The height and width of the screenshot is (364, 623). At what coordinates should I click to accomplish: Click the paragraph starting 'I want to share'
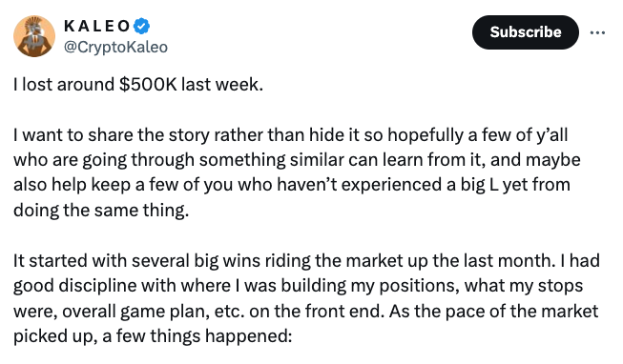click(x=297, y=172)
